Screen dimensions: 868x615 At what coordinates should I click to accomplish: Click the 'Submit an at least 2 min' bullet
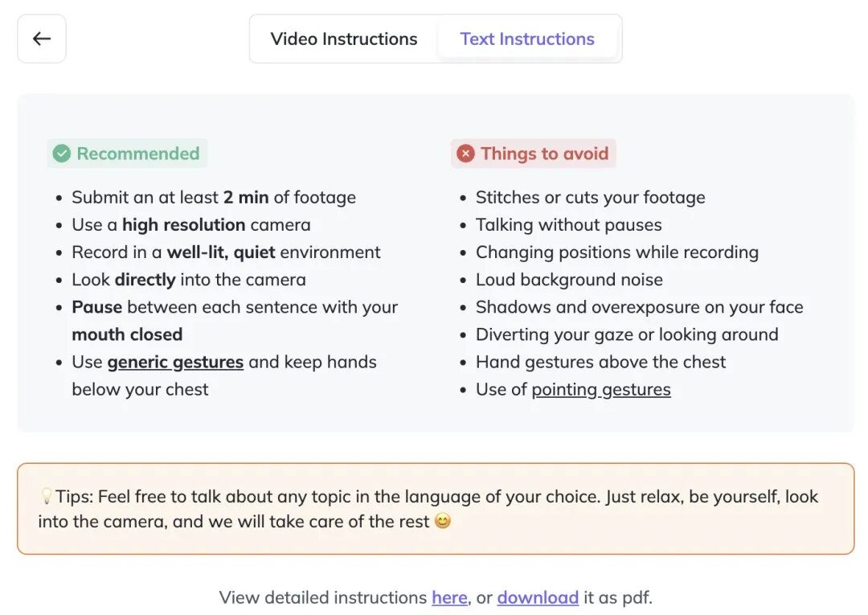coord(214,197)
